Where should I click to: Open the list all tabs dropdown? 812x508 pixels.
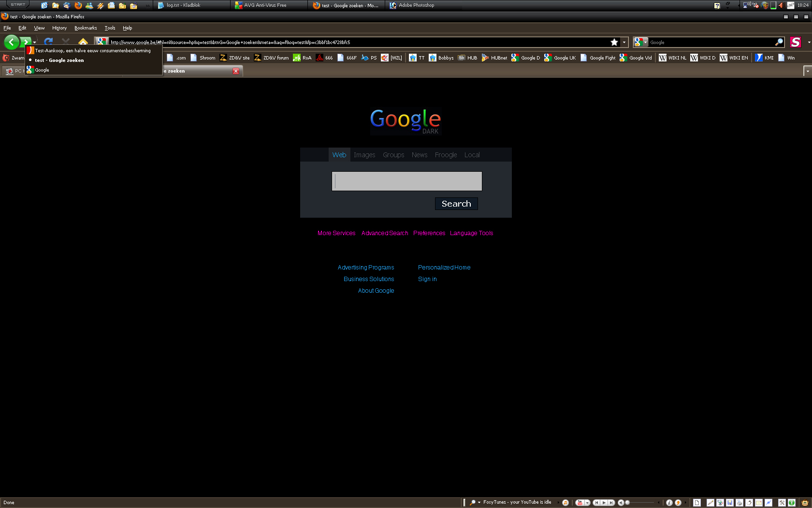(x=807, y=71)
